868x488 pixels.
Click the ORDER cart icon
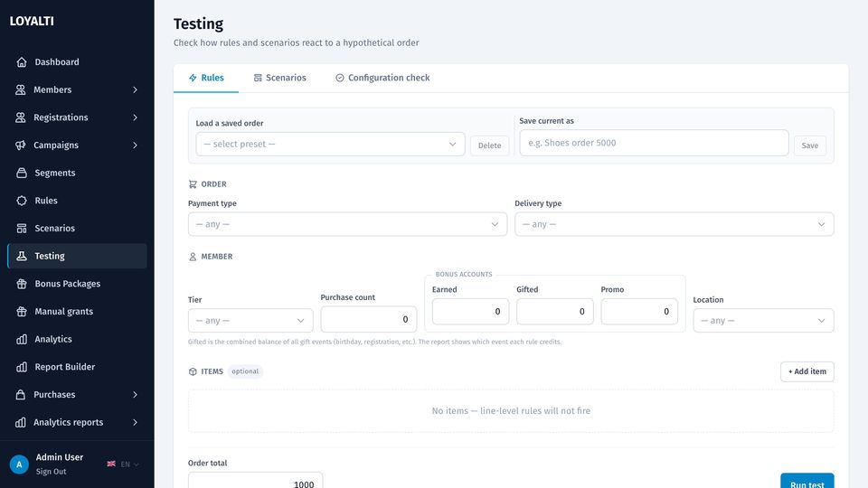tap(193, 184)
